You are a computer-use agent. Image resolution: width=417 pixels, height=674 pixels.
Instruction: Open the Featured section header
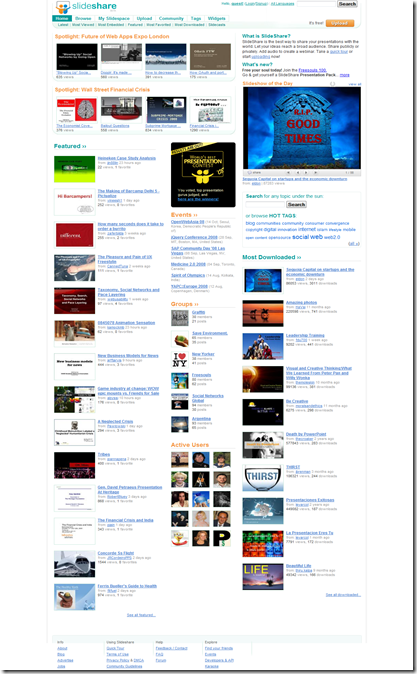(70, 146)
